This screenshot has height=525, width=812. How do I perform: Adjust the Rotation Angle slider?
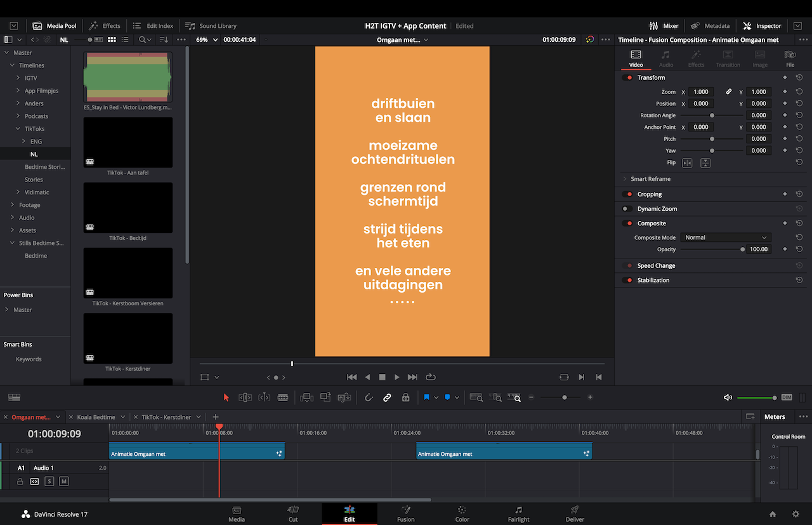711,116
